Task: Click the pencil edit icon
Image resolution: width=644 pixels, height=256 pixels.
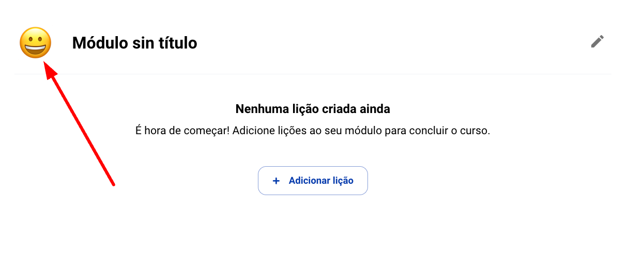Action: pyautogui.click(x=597, y=42)
